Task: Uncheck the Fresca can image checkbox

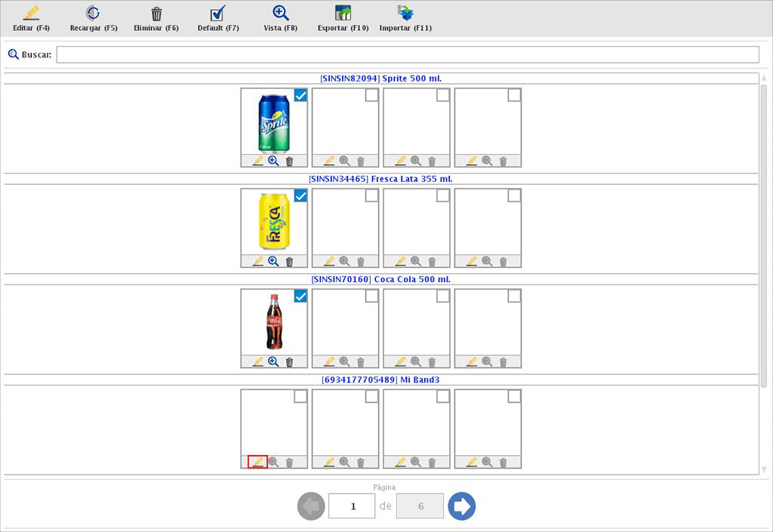Action: click(x=300, y=195)
